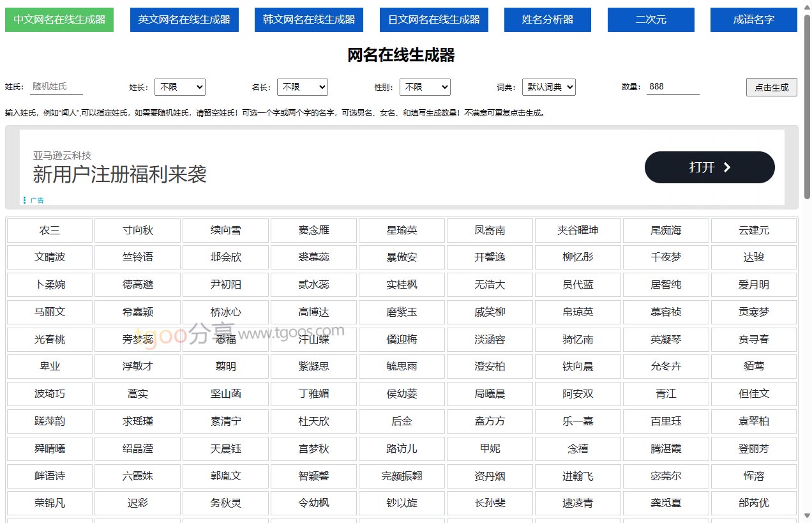Image resolution: width=812 pixels, height=523 pixels.
Task: Focus the 数量 field showing 888
Action: coord(673,87)
